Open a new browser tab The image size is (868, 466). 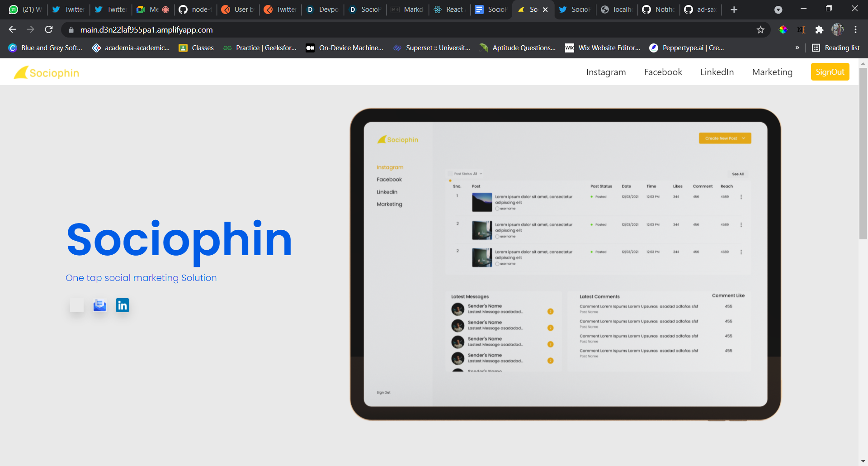[x=734, y=10]
